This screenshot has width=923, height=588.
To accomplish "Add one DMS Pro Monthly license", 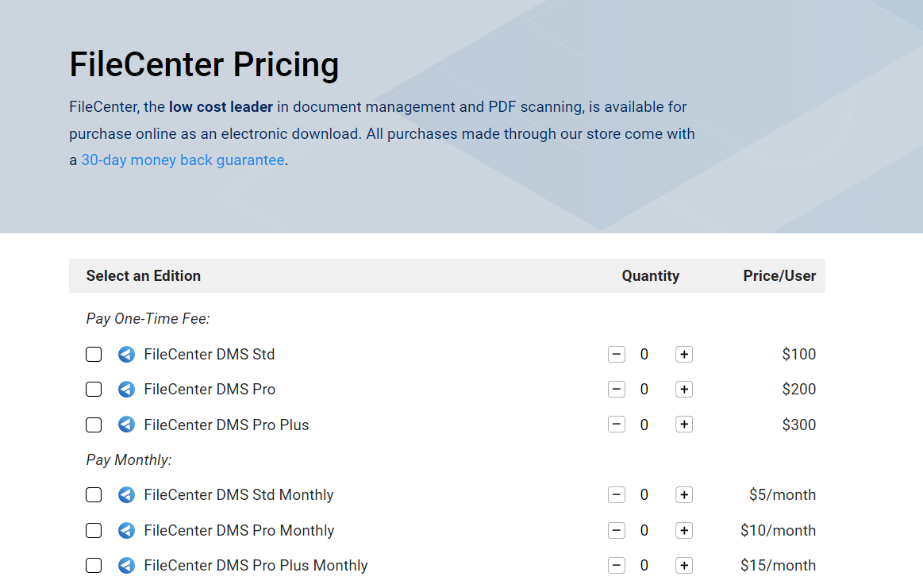I will click(x=684, y=531).
